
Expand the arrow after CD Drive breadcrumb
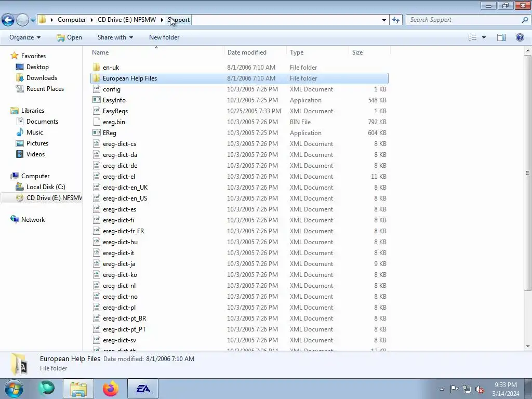coord(162,20)
